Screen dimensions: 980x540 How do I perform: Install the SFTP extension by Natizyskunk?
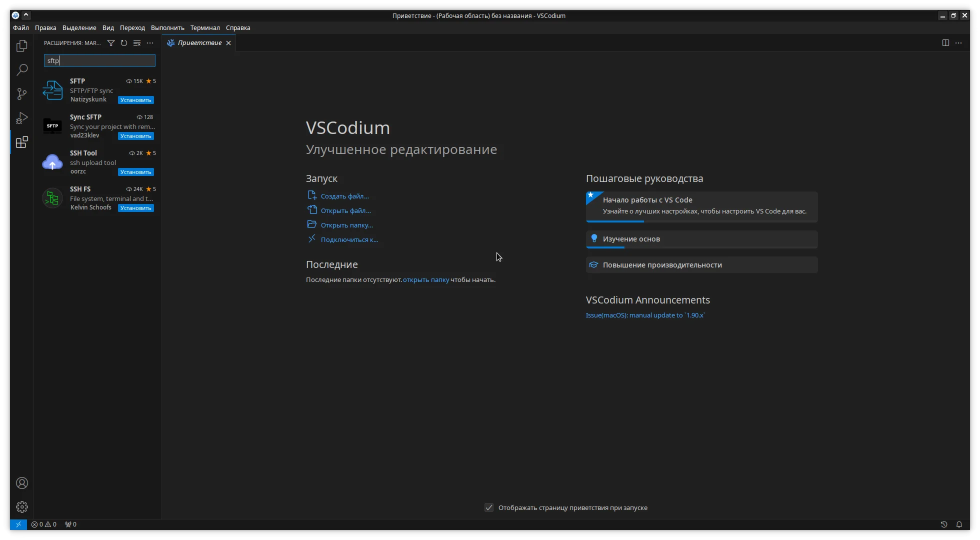tap(136, 100)
